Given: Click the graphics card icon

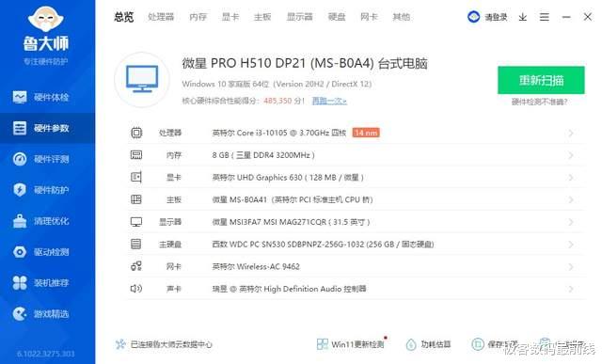Looking at the screenshot, I should [x=136, y=177].
